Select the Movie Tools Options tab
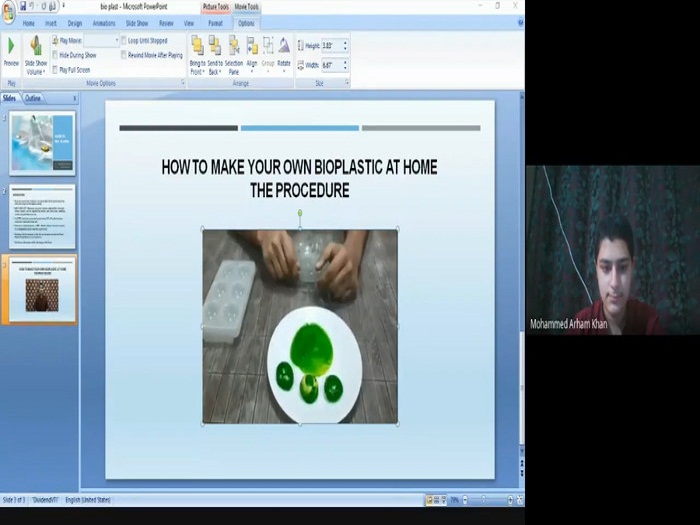The height and width of the screenshot is (525, 700). point(246,23)
